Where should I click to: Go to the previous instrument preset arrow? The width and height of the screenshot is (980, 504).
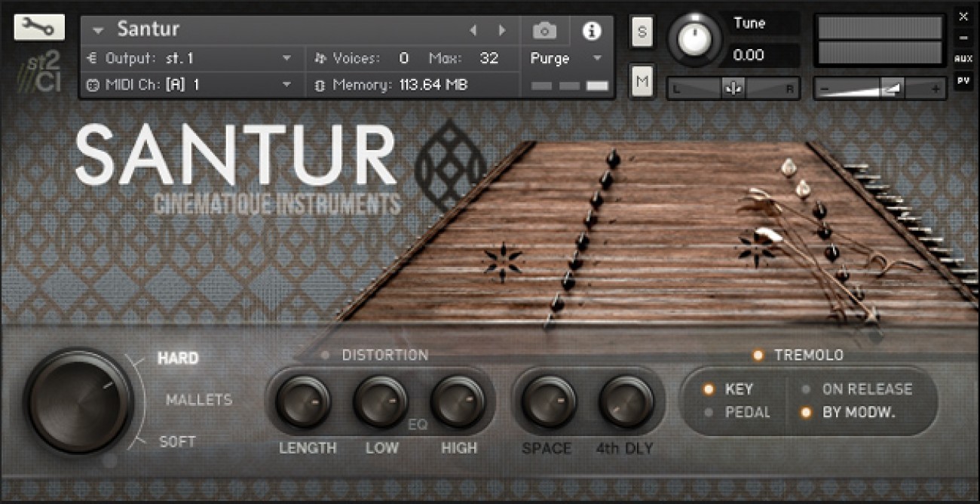473,31
